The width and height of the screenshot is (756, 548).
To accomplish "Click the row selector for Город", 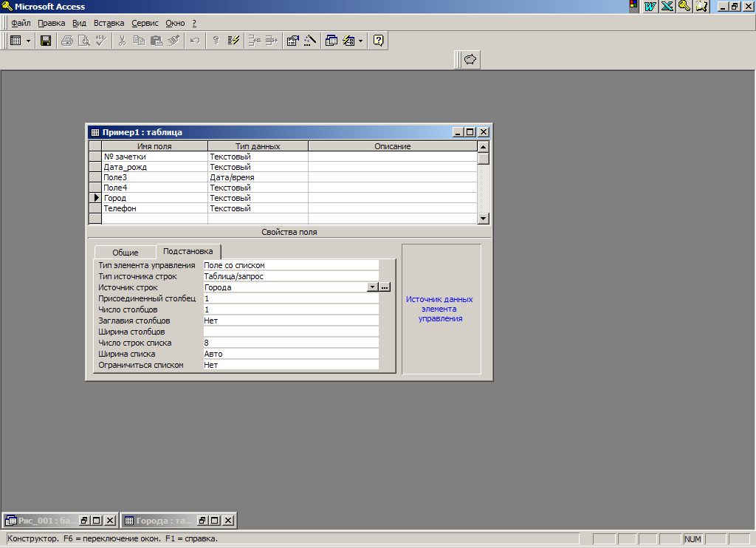I will [95, 198].
